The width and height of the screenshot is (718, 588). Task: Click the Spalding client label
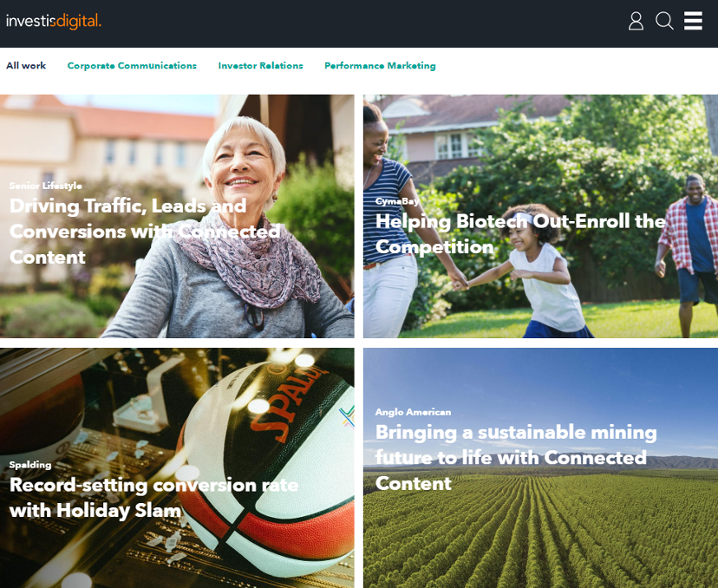click(x=30, y=465)
